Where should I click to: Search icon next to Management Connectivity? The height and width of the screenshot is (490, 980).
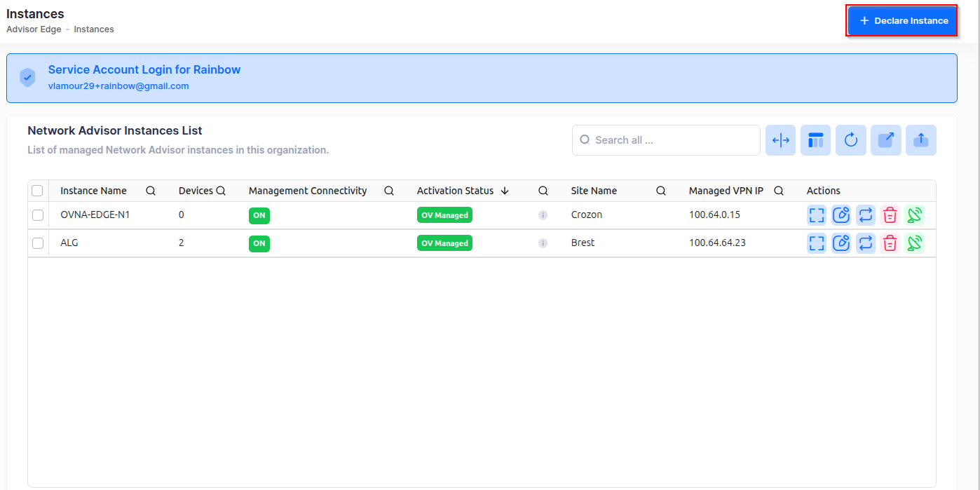pyautogui.click(x=389, y=191)
